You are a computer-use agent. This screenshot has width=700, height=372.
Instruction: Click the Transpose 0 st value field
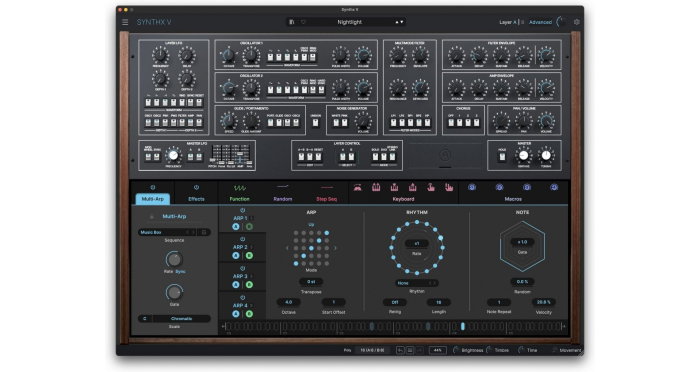pos(311,282)
